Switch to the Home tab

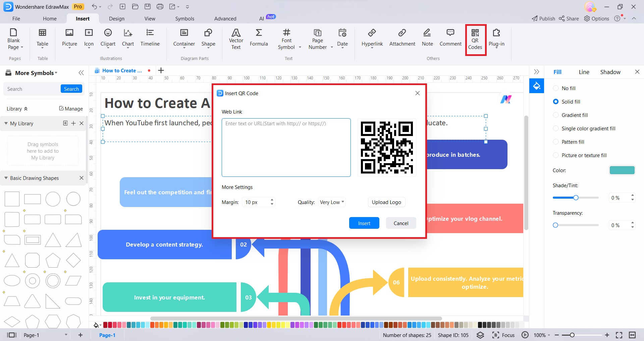tap(50, 19)
